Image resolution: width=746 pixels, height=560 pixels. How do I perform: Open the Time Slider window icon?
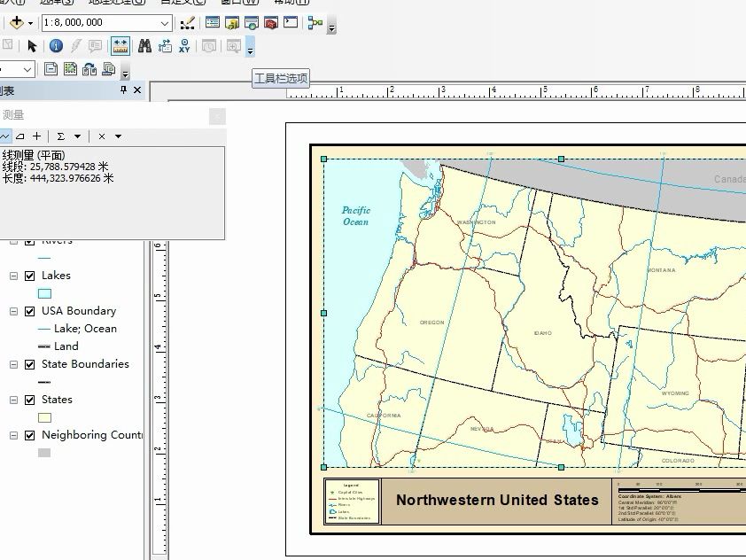[x=209, y=46]
